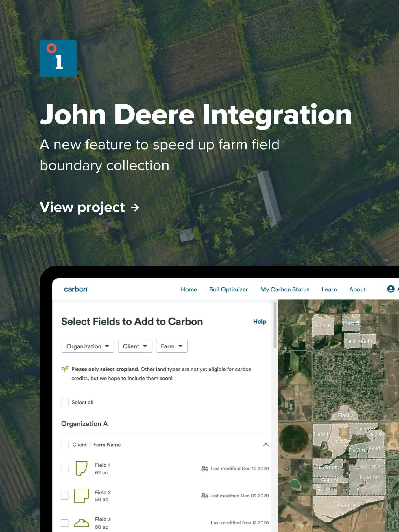This screenshot has width=399, height=532.
Task: Open the About menu item
Action: click(357, 289)
